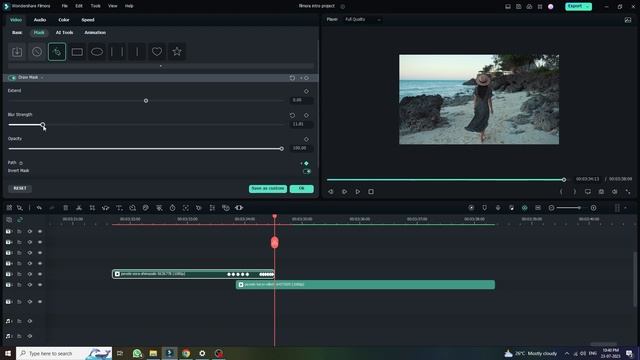
Task: Add keyframe for Extend
Action: point(306,91)
